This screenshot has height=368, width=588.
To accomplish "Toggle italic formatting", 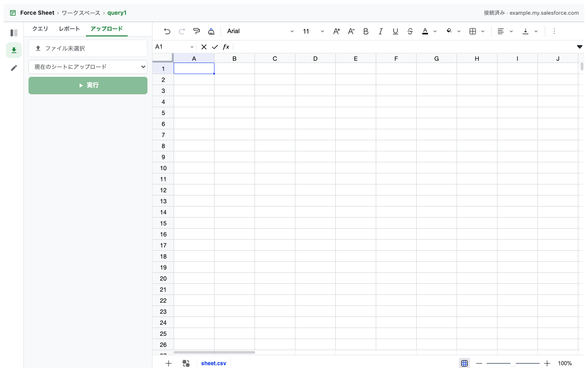I will (x=381, y=31).
